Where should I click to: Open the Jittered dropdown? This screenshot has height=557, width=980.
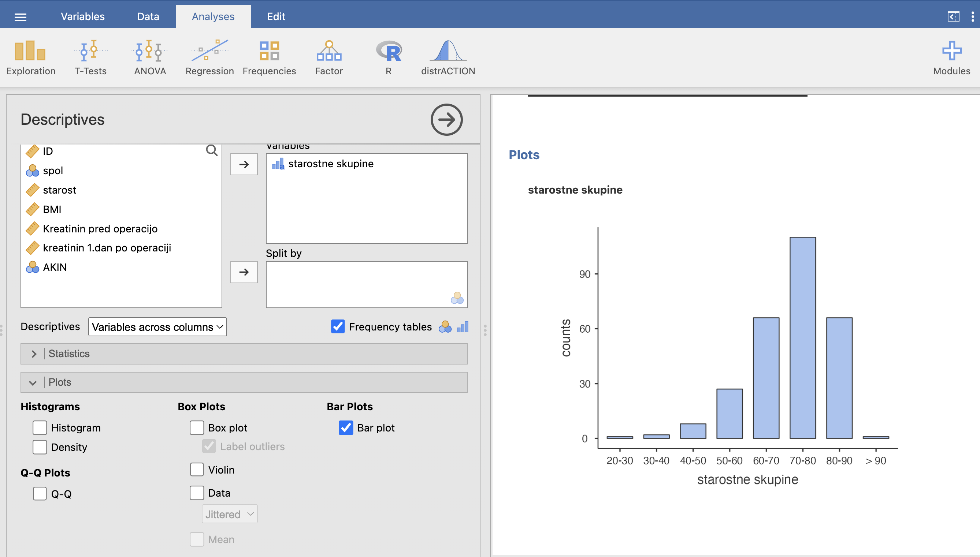click(x=230, y=514)
